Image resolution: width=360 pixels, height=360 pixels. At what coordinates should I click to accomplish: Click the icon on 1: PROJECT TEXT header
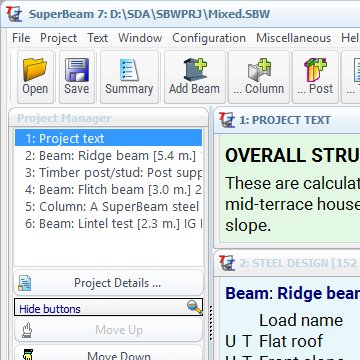(x=227, y=120)
